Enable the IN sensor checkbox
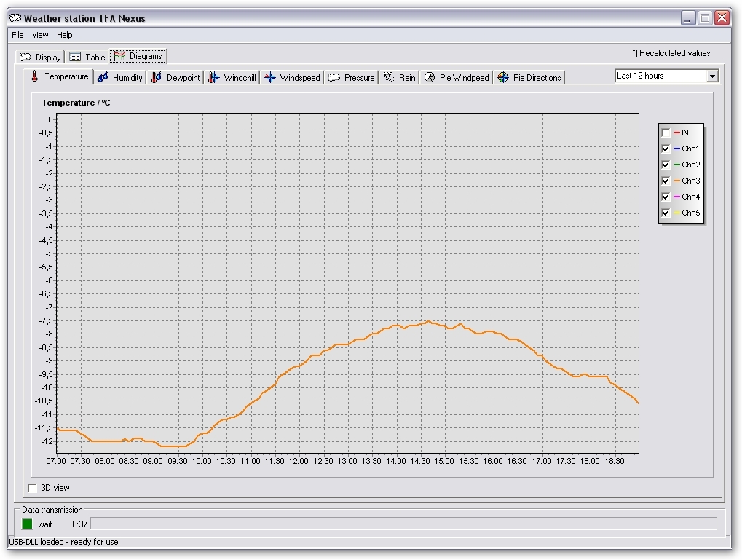 point(666,133)
